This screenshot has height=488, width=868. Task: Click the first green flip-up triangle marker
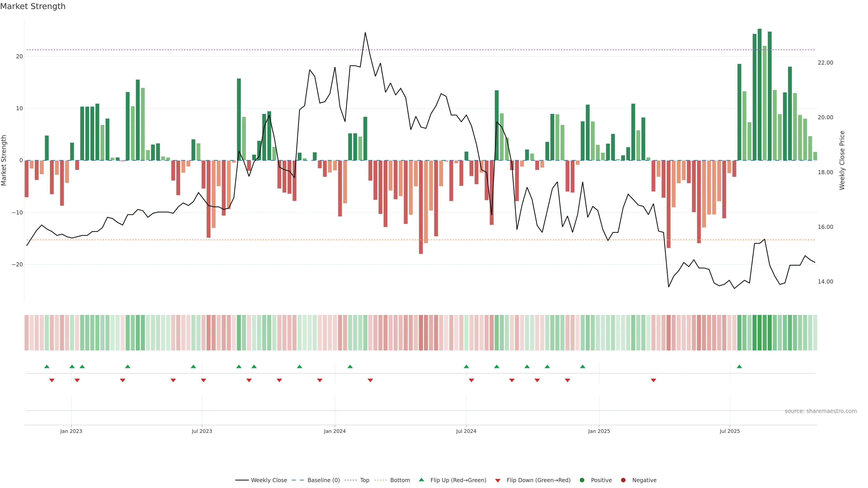[x=47, y=366]
